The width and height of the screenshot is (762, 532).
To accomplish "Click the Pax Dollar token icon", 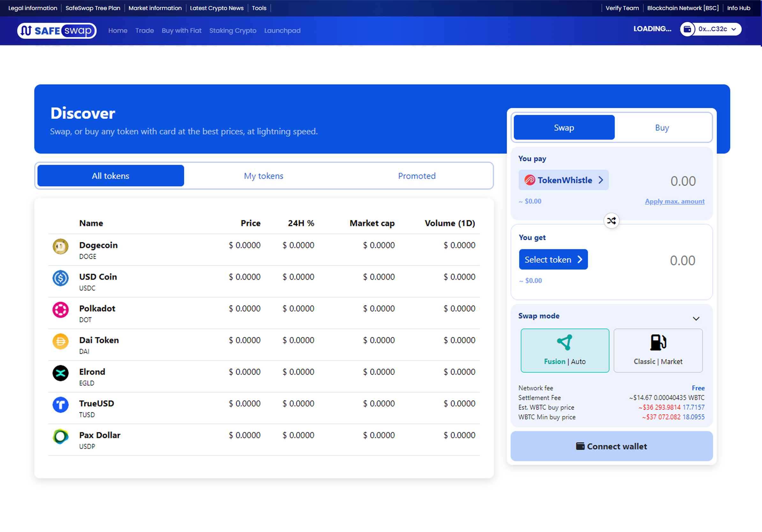I will 60,437.
